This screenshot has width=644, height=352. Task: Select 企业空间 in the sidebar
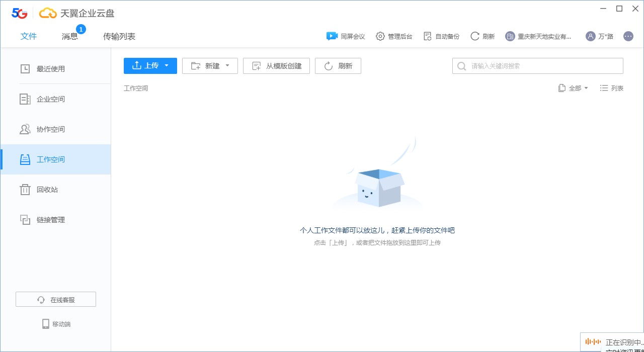tap(50, 99)
